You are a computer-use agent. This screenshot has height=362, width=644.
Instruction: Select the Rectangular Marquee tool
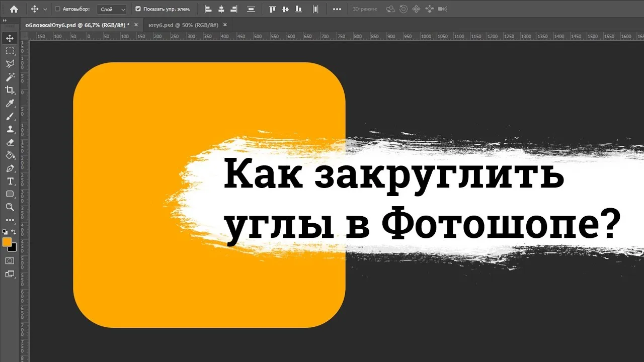pyautogui.click(x=10, y=51)
